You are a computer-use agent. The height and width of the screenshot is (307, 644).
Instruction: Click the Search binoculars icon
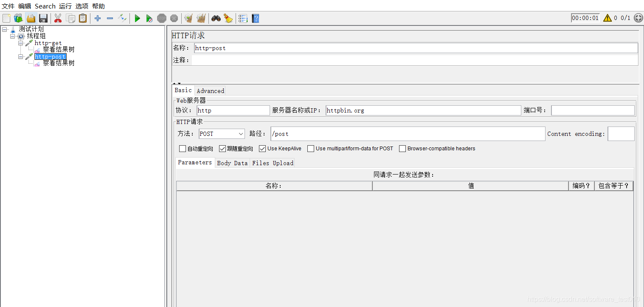tap(216, 18)
